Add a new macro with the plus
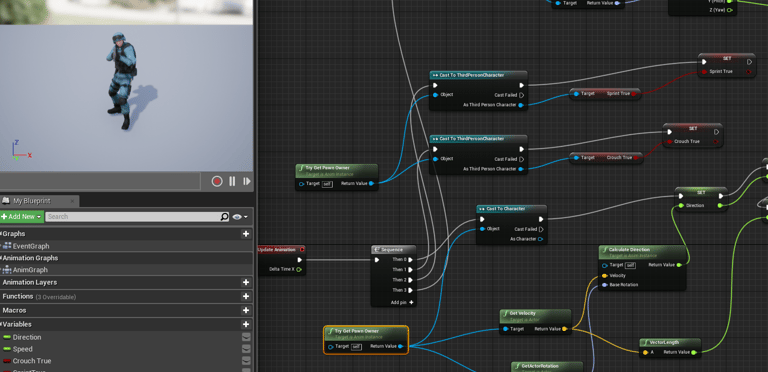The height and width of the screenshot is (372, 768). [246, 310]
